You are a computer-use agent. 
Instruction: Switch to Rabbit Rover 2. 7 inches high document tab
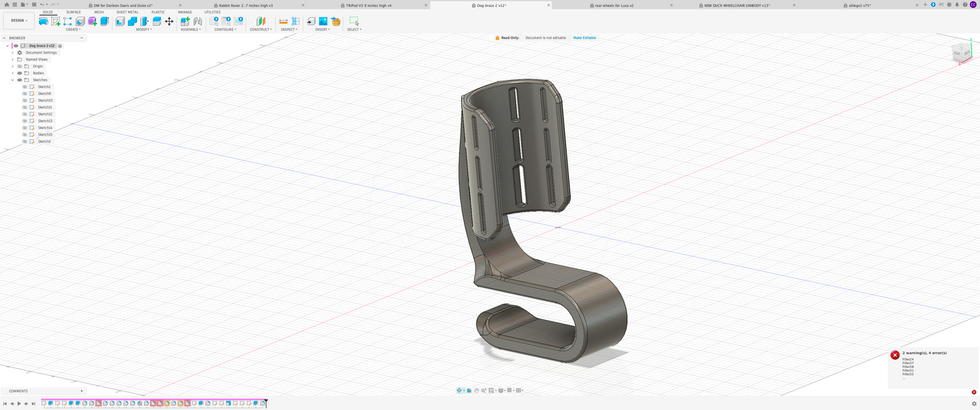point(246,5)
